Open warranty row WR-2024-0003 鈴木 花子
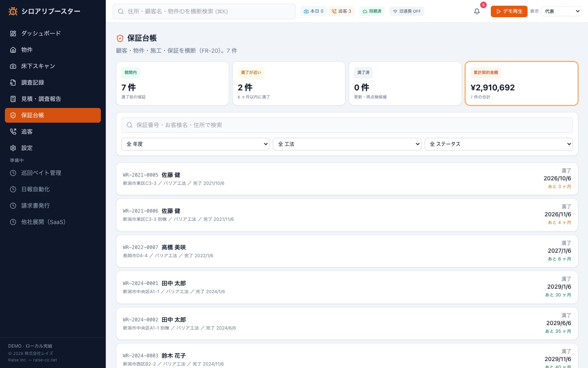 (x=347, y=356)
